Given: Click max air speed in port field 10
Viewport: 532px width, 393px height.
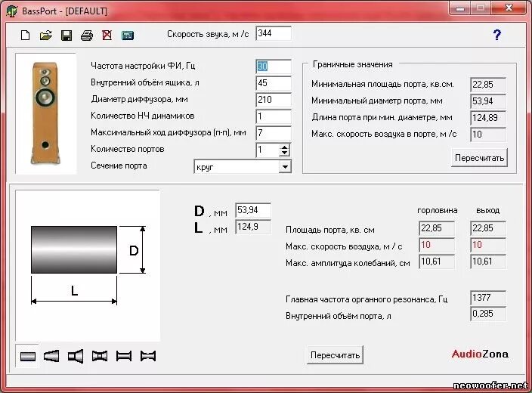Looking at the screenshot, I should point(488,135).
